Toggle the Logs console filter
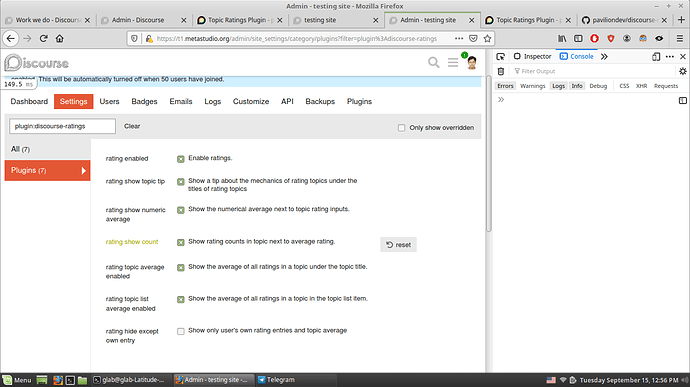The height and width of the screenshot is (387, 690). (558, 86)
